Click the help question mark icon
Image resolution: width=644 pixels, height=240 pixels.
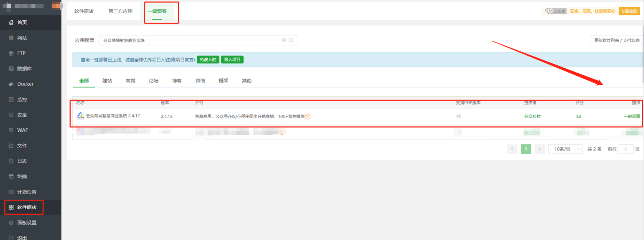[x=308, y=117]
